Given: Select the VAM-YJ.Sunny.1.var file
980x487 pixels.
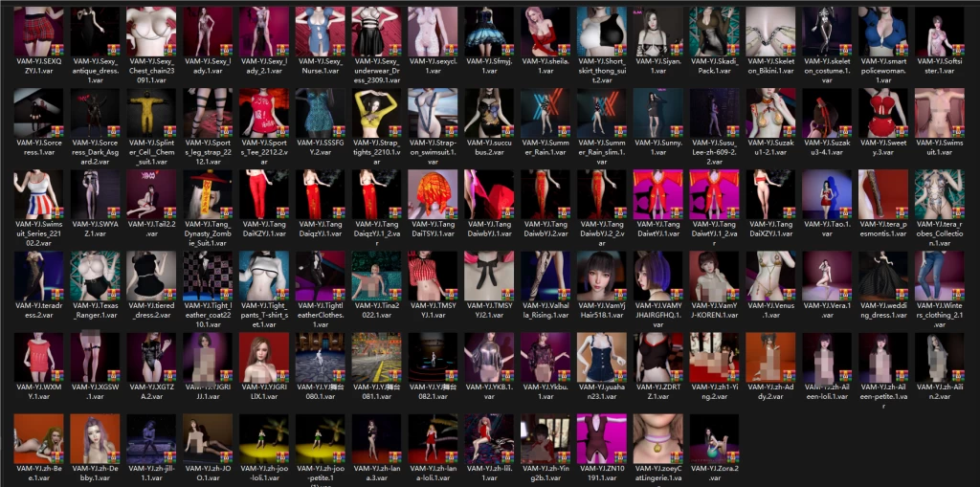Looking at the screenshot, I should (x=658, y=113).
